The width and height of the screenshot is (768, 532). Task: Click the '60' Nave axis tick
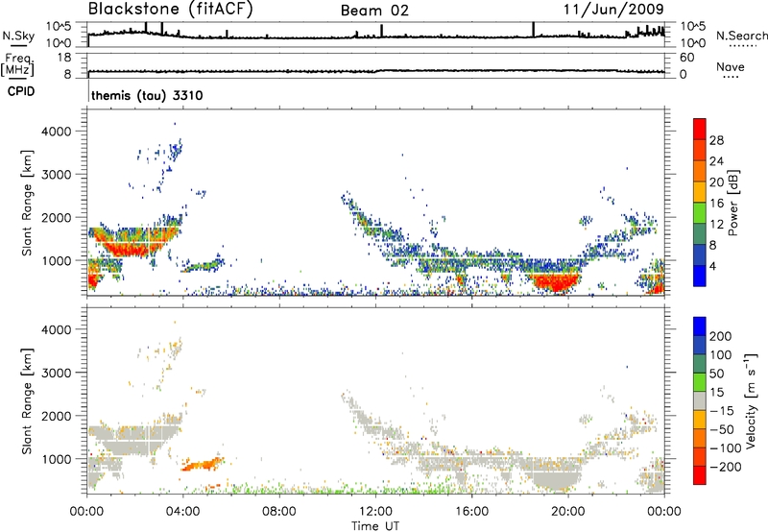[686, 58]
